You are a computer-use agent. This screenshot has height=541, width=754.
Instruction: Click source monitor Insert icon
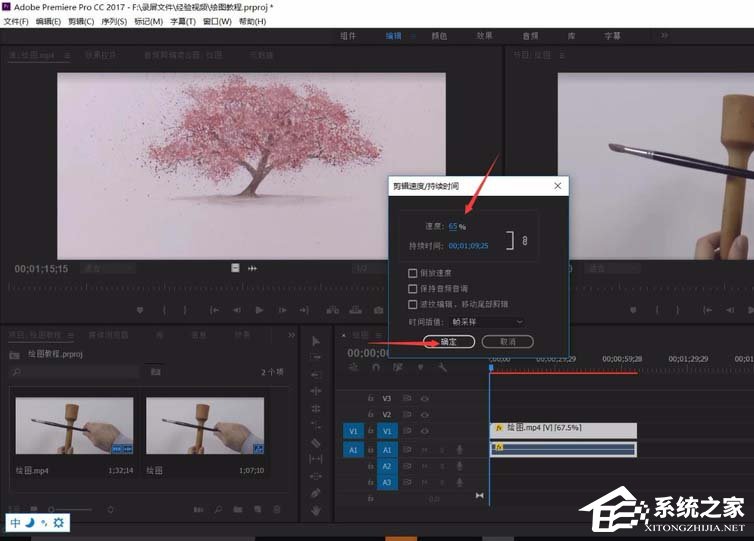click(x=333, y=310)
